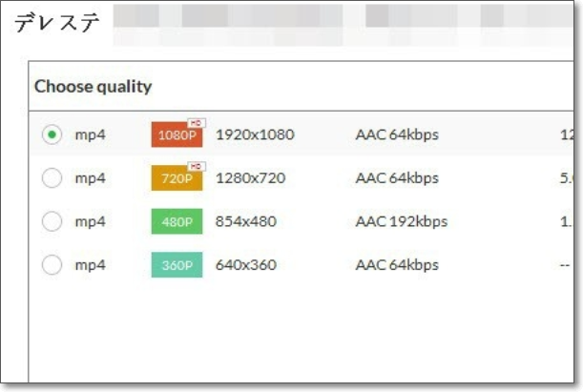Choose the 480P mp4 radio button

(x=52, y=221)
